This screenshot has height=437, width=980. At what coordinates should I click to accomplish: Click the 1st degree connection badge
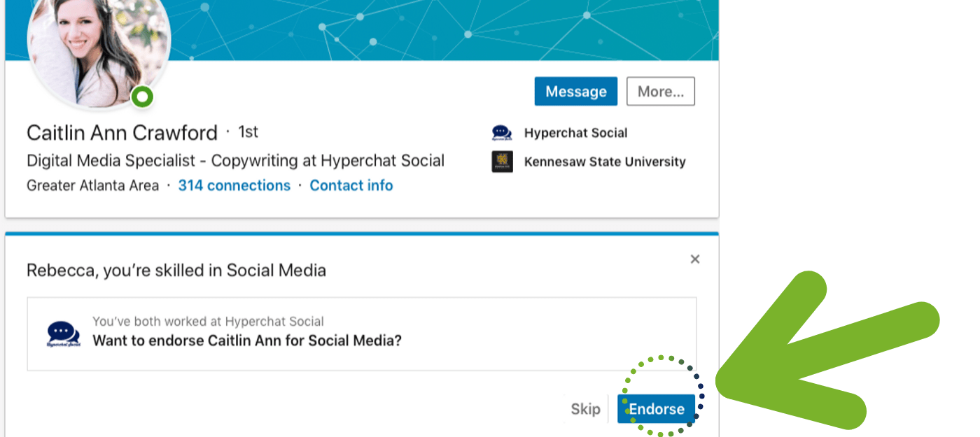click(x=248, y=131)
